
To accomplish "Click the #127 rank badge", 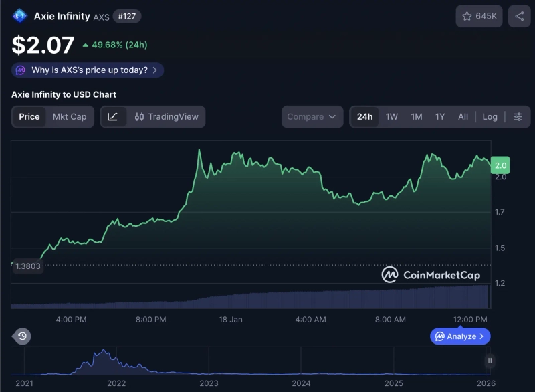I will [x=127, y=17].
